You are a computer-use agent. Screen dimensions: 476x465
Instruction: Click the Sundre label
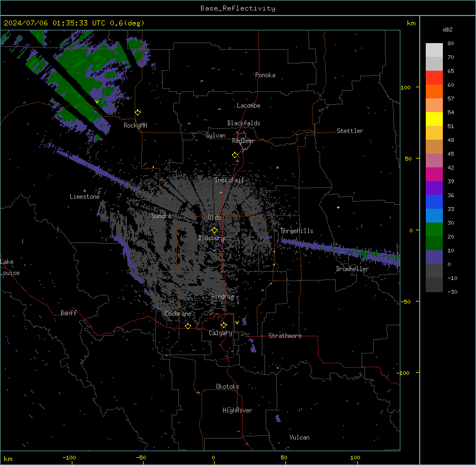coord(161,216)
